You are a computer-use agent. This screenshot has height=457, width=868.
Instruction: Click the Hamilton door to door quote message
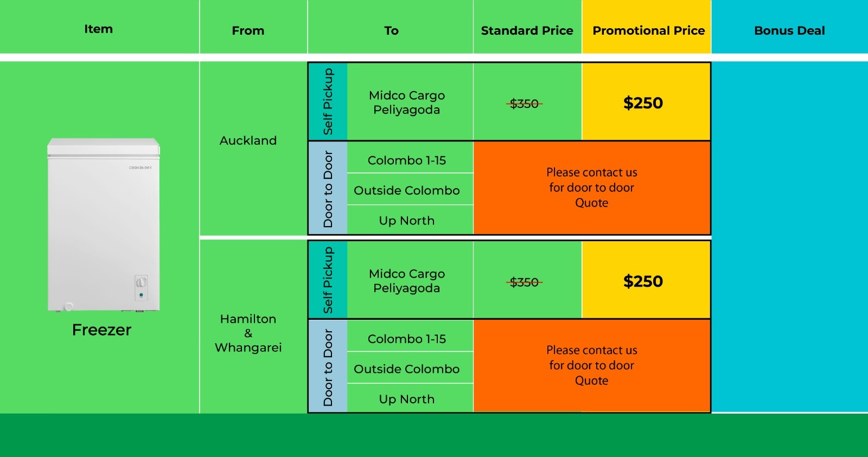click(x=591, y=365)
